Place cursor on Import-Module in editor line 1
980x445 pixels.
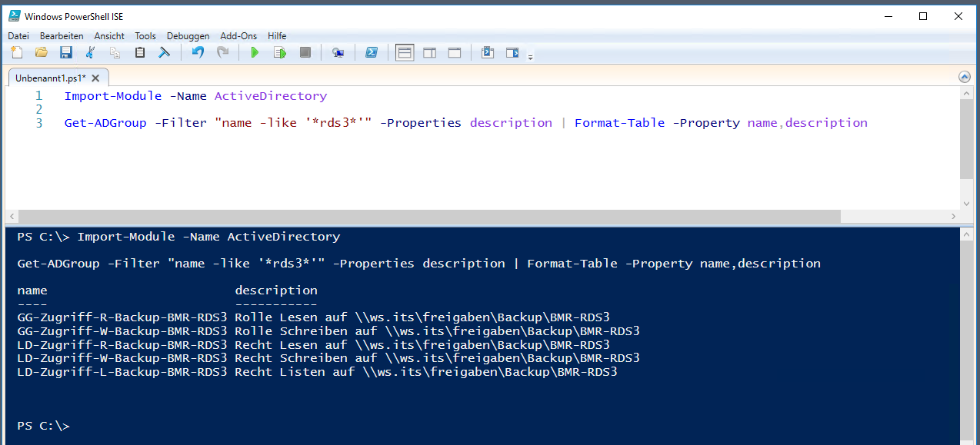click(113, 96)
